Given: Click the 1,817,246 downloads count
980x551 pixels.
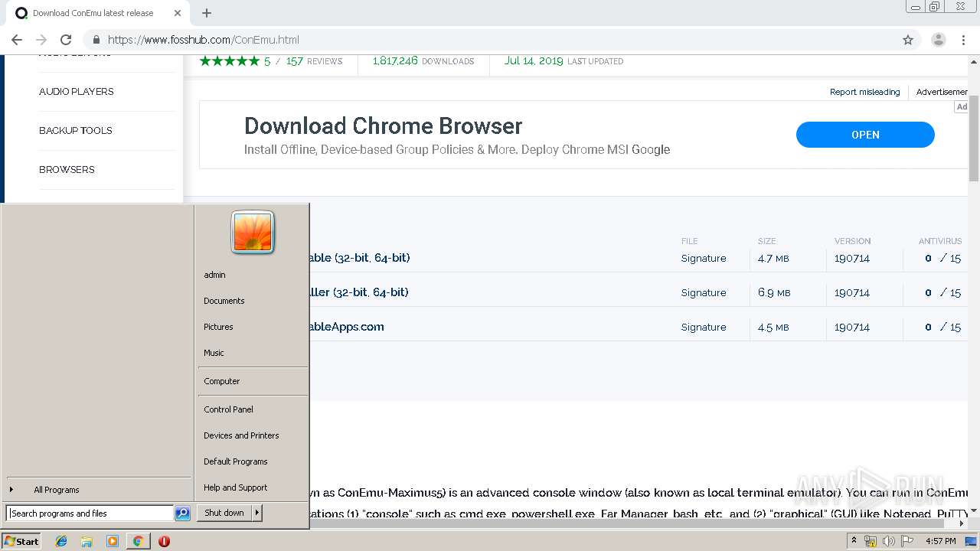Looking at the screenshot, I should 395,61.
